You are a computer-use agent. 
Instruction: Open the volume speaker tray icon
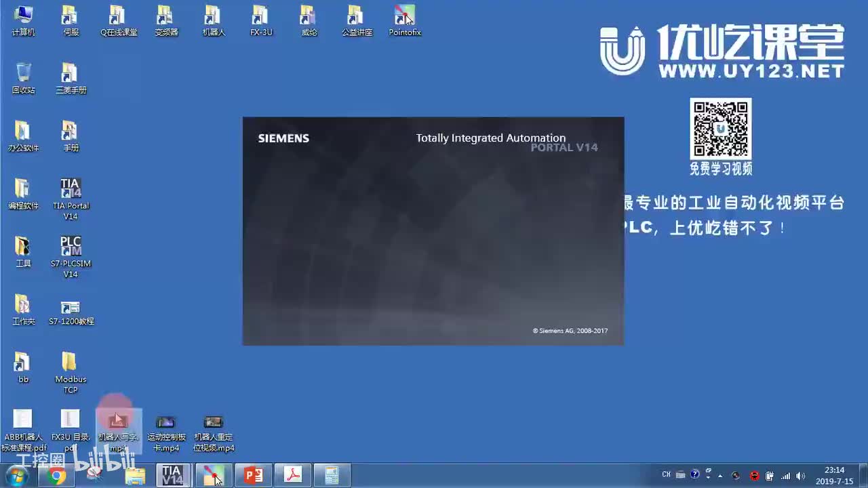tap(801, 476)
